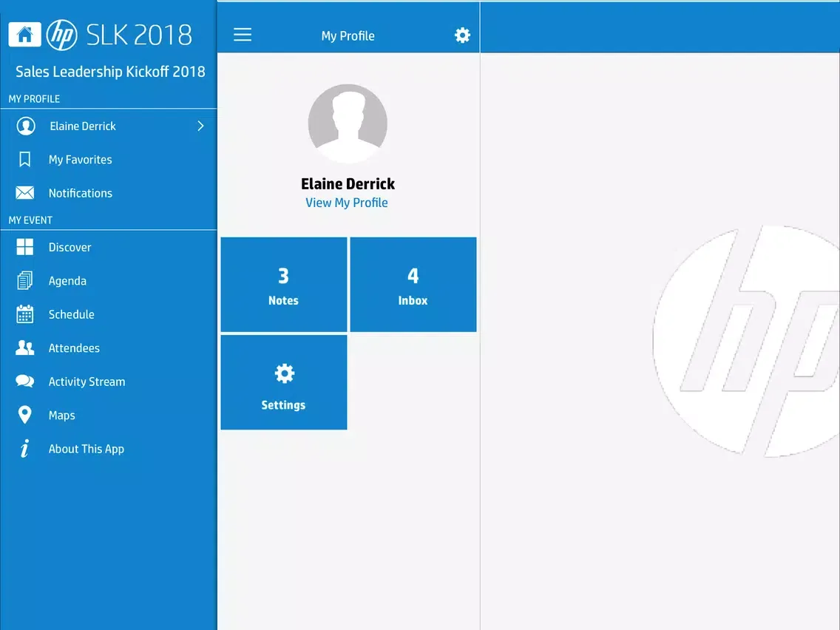This screenshot has width=840, height=630.
Task: Click Sales Leadership Kickoff 2018 text
Action: coord(110,71)
